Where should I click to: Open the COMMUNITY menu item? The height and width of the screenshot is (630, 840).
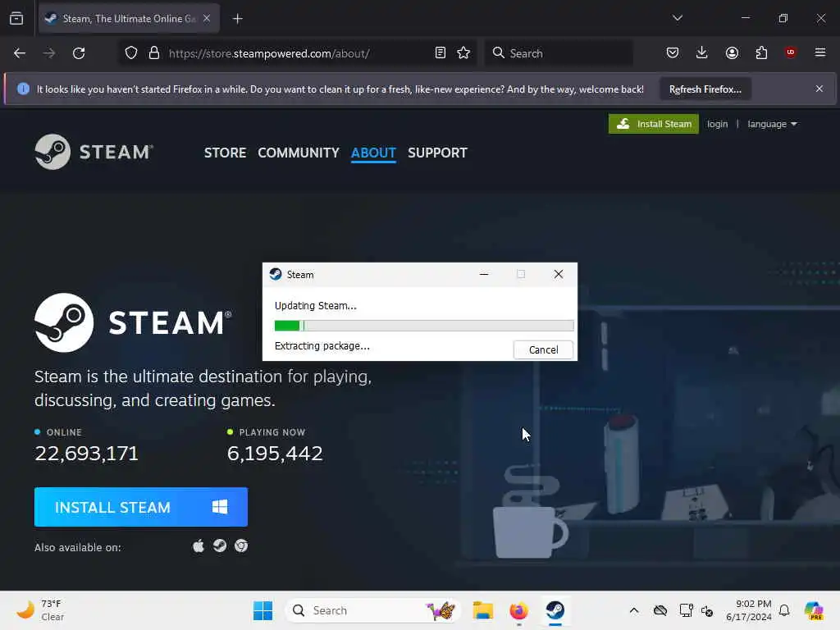pos(299,153)
